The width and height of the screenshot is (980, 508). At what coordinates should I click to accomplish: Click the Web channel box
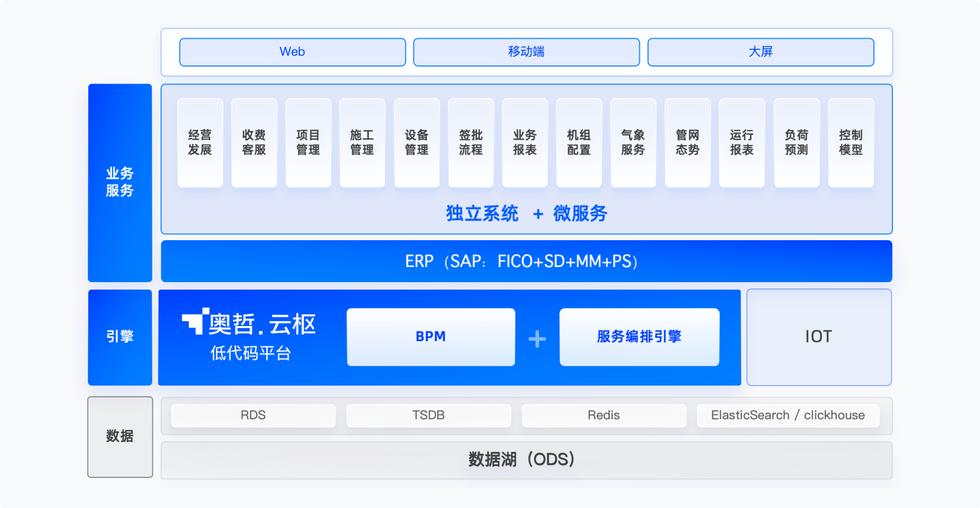[292, 52]
